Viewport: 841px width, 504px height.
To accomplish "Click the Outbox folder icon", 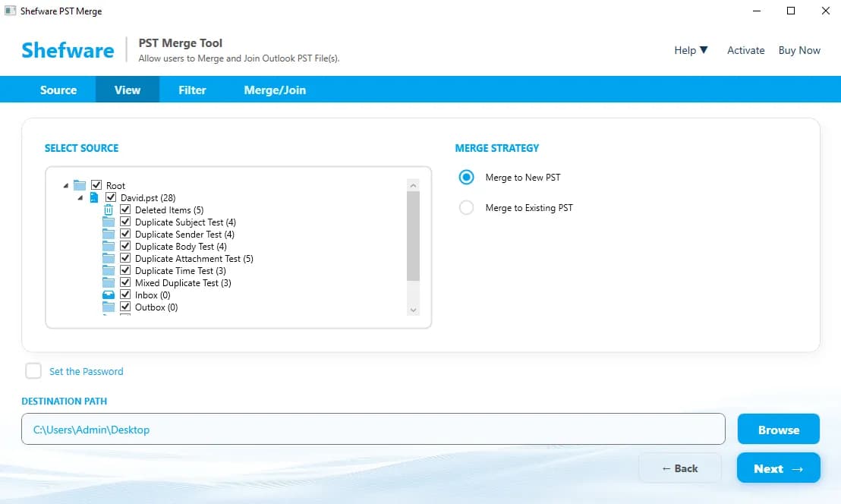I will click(109, 307).
